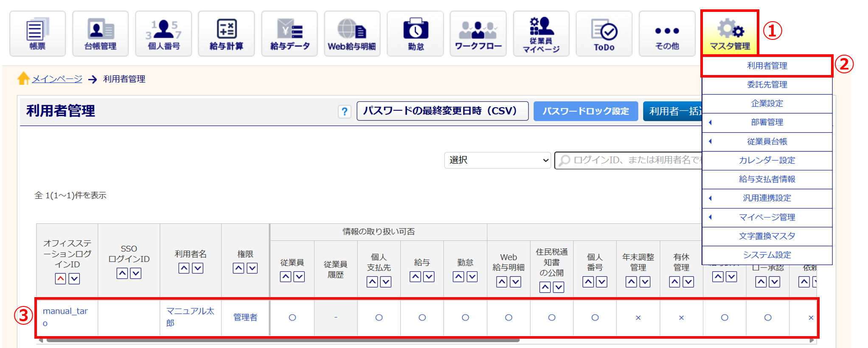Open the 個人番号 personal number icon
The height and width of the screenshot is (348, 868).
tap(163, 34)
